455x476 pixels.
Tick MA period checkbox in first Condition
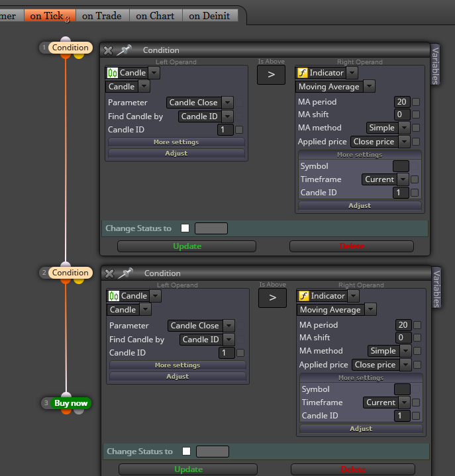[x=416, y=102]
